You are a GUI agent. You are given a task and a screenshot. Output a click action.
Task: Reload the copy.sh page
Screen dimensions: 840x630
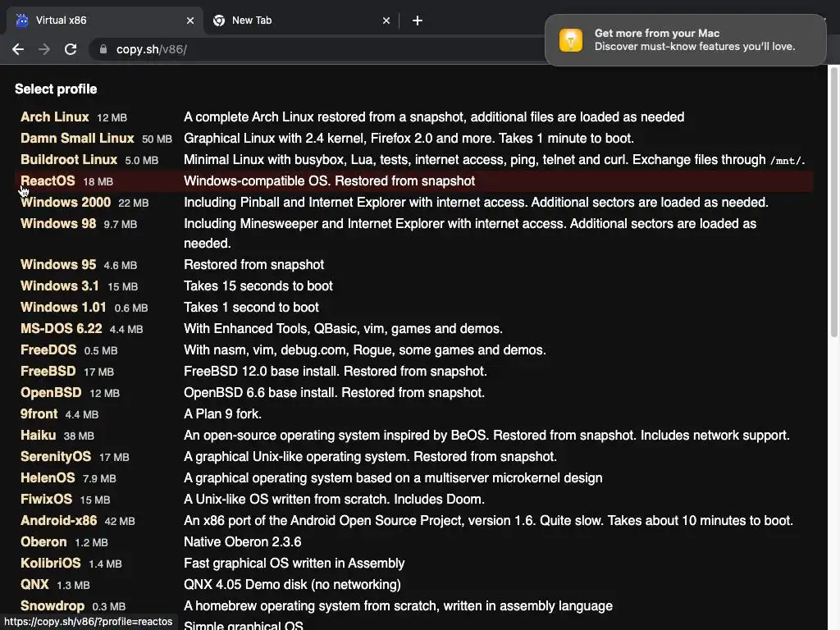71,49
